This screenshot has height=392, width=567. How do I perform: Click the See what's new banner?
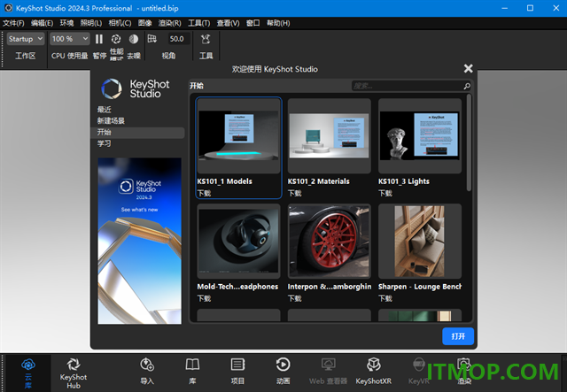(x=140, y=241)
